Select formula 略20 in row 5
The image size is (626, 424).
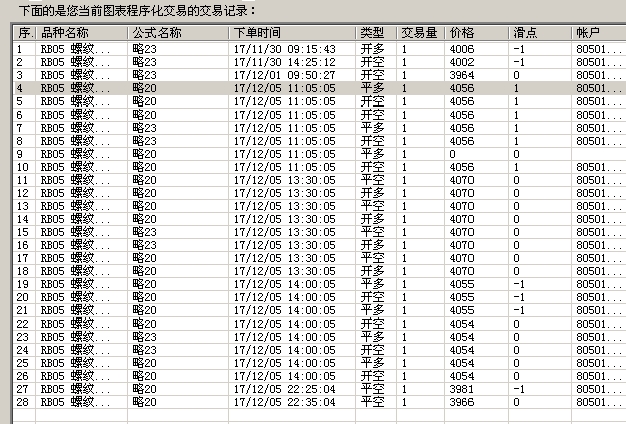pos(145,101)
